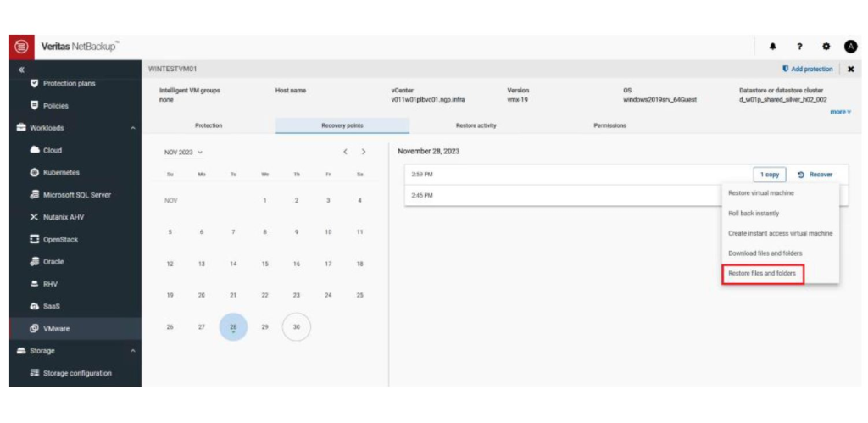The height and width of the screenshot is (423, 868).
Task: Switch to the Restore activity tab
Action: click(476, 125)
